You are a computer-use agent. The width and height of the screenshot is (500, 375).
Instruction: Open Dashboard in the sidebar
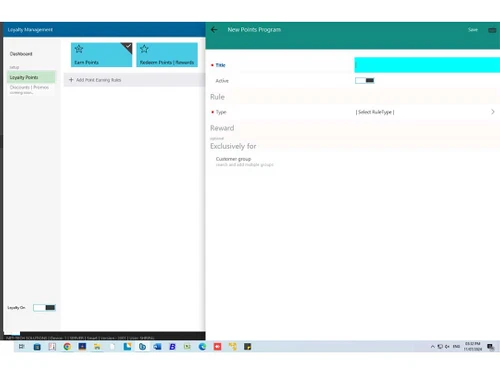pos(21,54)
